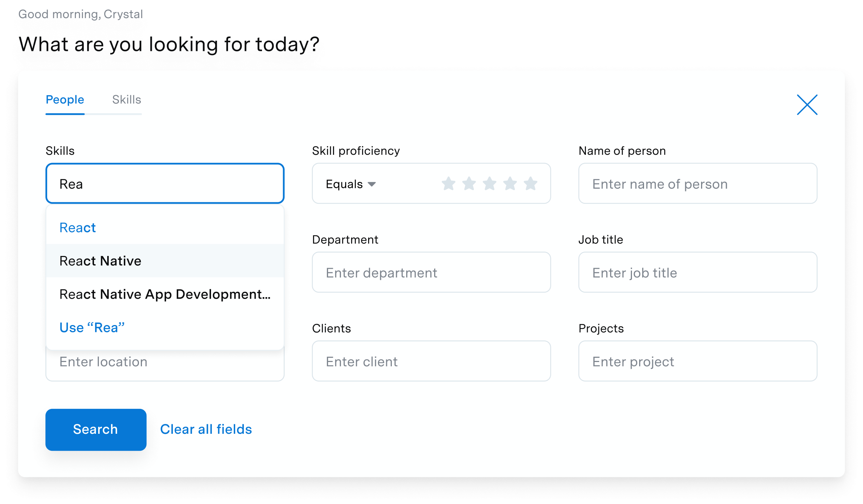Open the People tab
The image size is (863, 504).
(x=65, y=100)
